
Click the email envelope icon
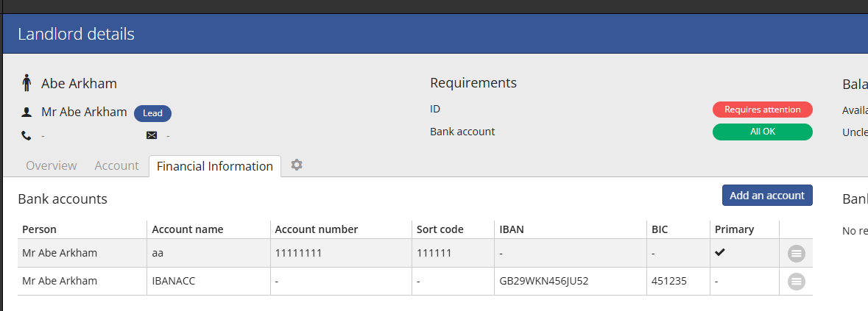coord(152,135)
